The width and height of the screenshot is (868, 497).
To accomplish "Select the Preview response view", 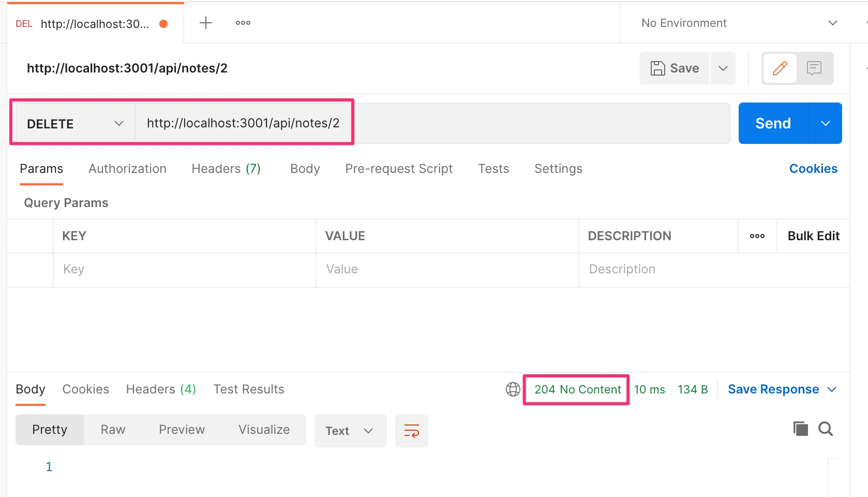I will click(x=182, y=430).
